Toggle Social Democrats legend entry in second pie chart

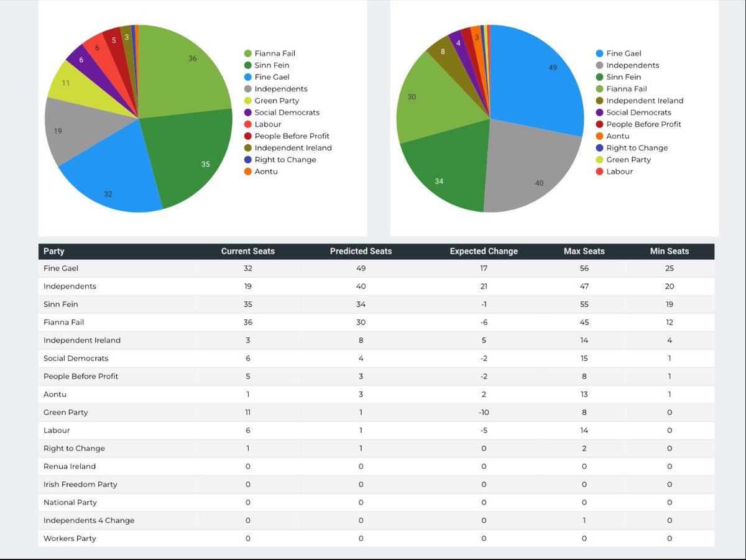[634, 112]
